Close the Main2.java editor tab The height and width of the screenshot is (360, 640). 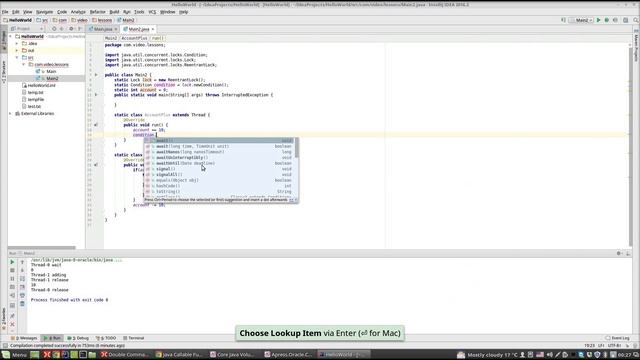pos(153,29)
